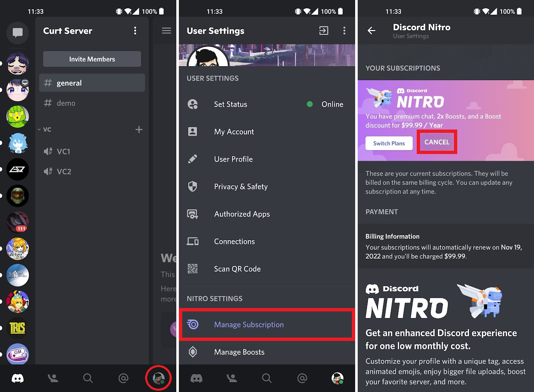
Task: Tap user avatar in User Settings banner
Action: (208, 57)
